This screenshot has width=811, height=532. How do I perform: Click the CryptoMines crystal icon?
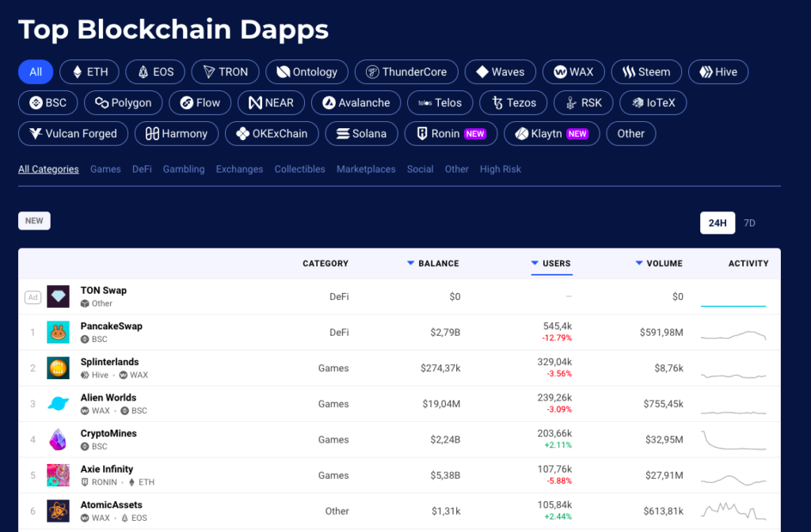(x=58, y=439)
